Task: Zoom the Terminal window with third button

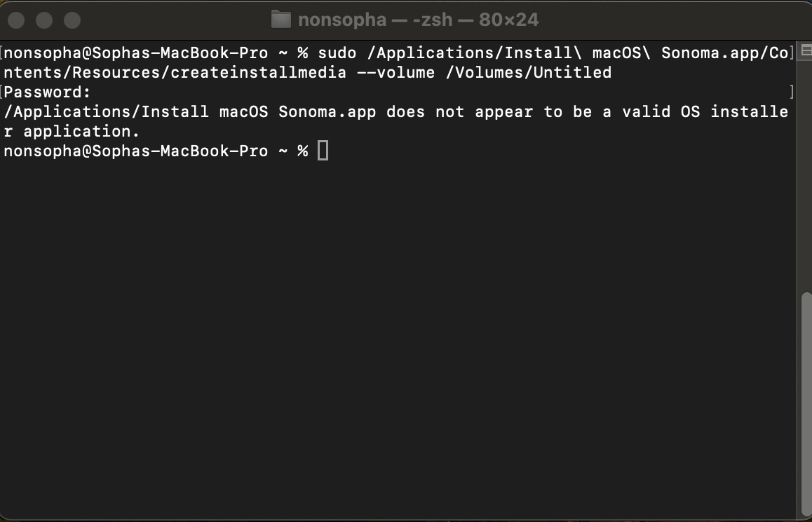Action: coord(72,20)
